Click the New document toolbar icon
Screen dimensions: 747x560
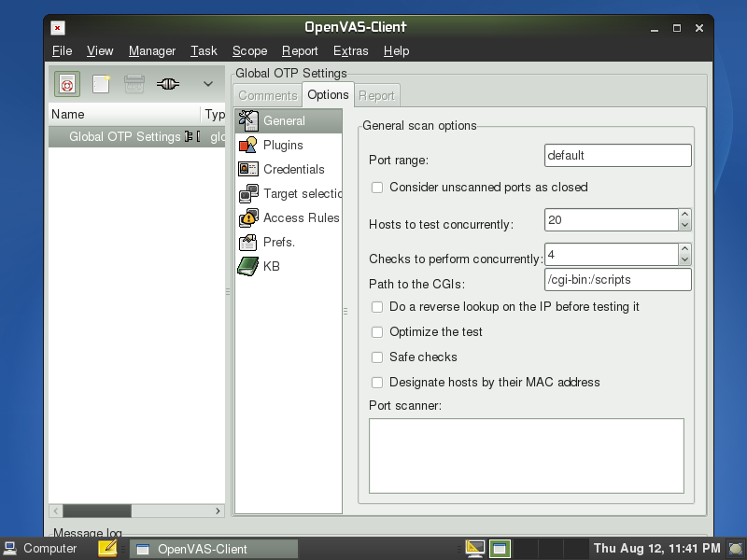(x=101, y=84)
